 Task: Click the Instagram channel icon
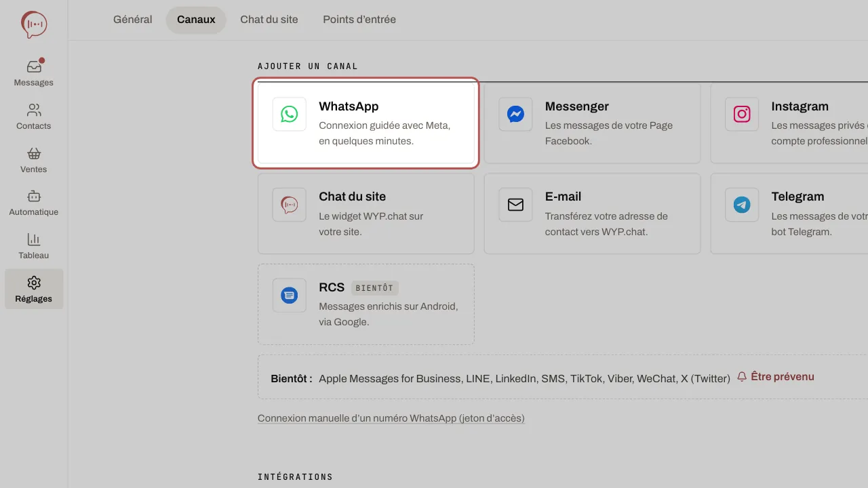point(742,114)
